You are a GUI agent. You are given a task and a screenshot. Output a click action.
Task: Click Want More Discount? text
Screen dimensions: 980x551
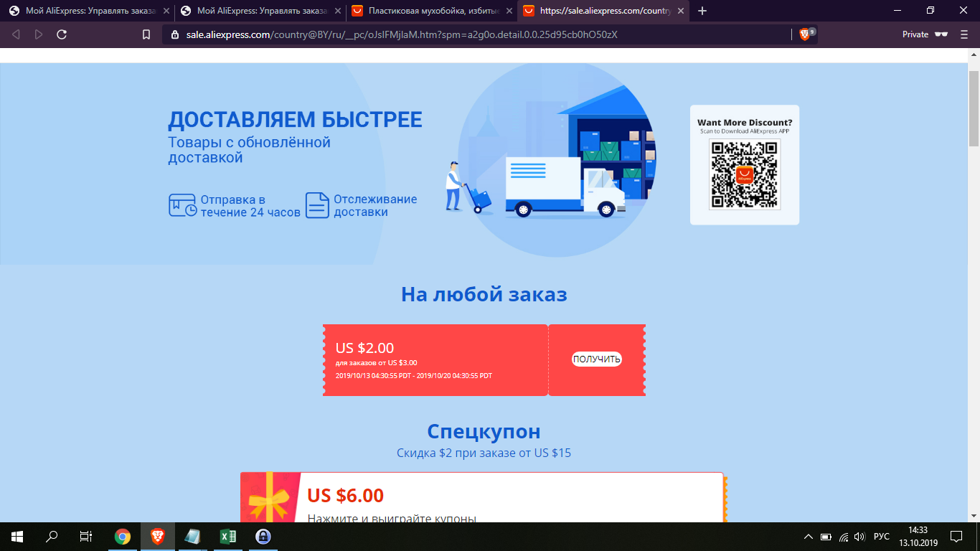tap(745, 123)
